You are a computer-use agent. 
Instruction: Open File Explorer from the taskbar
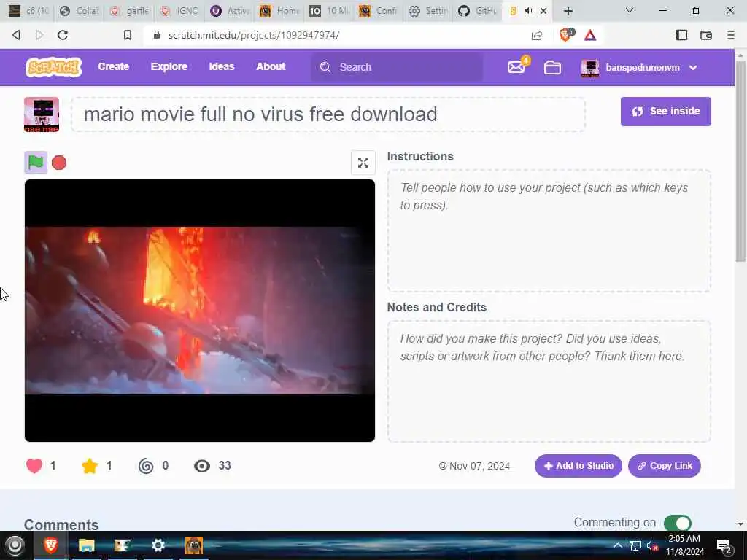pyautogui.click(x=86, y=545)
